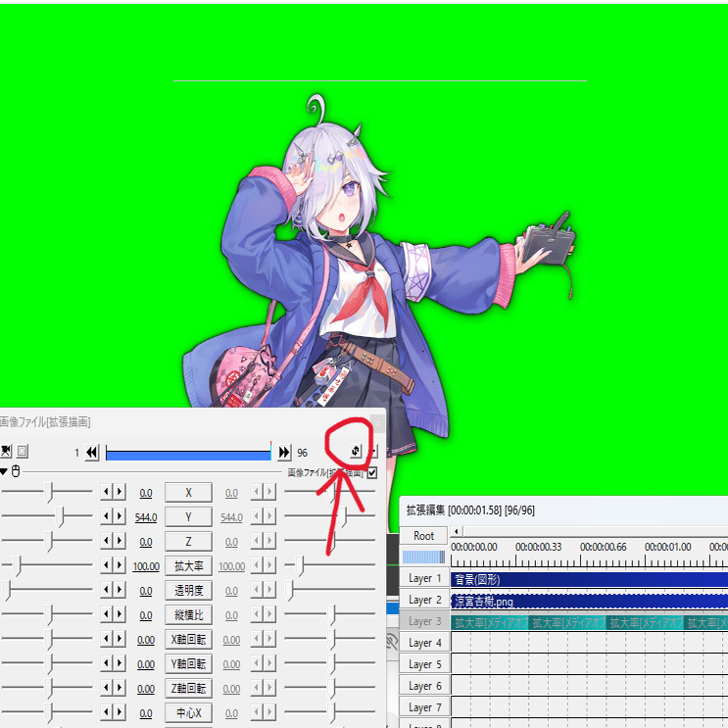Image resolution: width=728 pixels, height=728 pixels.
Task: Increase Z start value with right arrow
Action: tap(120, 541)
